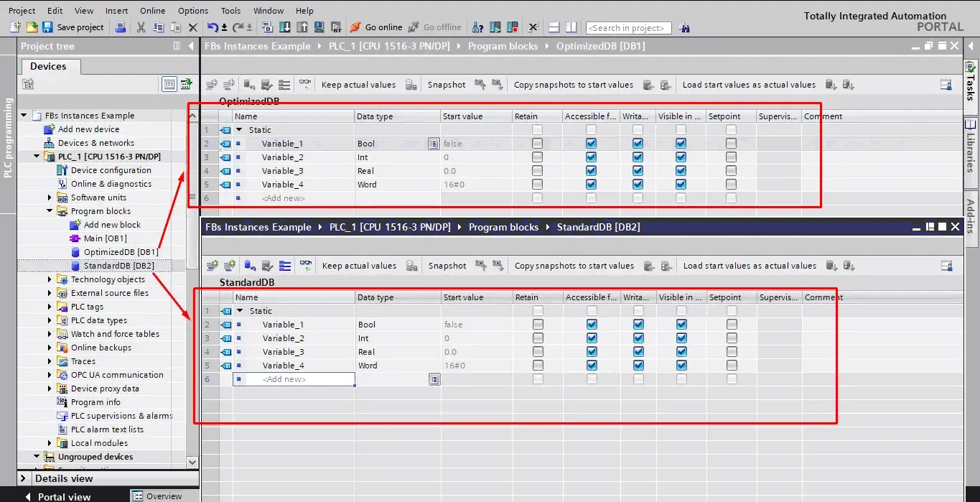Toggle Retain checkbox for Variable_2 in StandardDB
This screenshot has width=980, height=502.
(538, 338)
